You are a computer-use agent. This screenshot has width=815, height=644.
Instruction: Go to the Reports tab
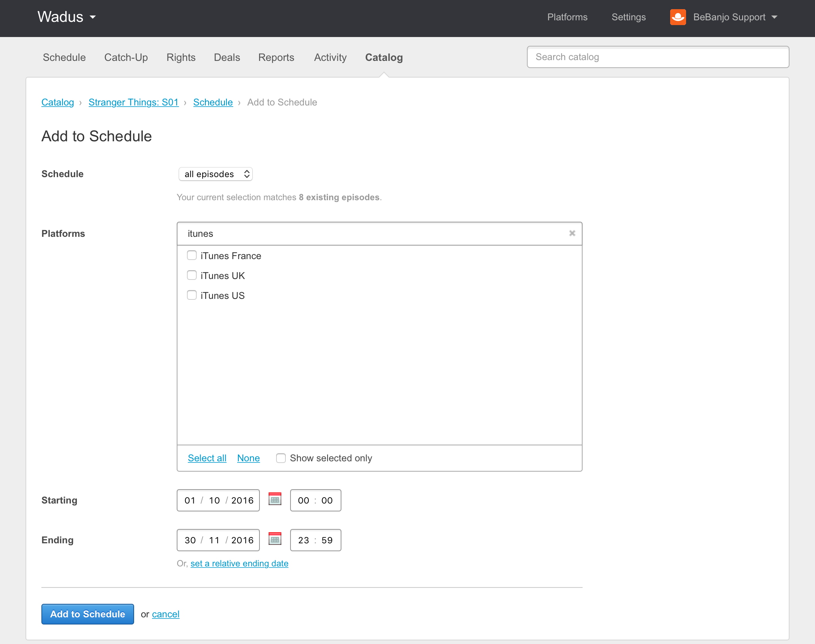(276, 58)
